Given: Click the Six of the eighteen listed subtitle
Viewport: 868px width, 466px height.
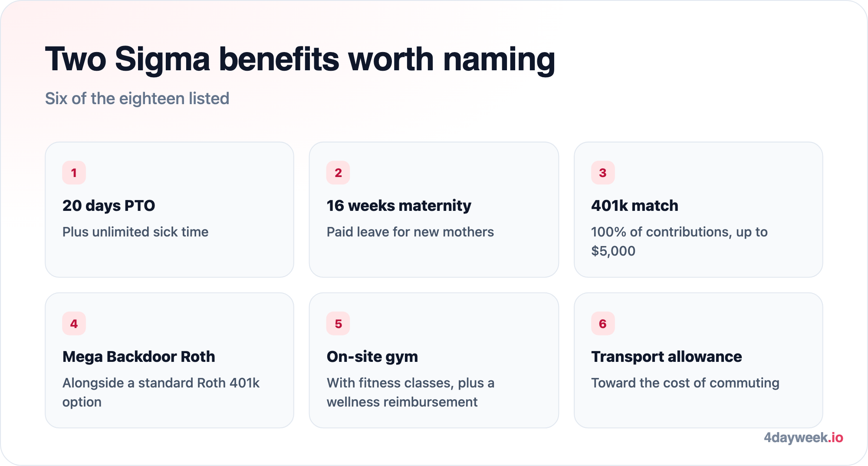Looking at the screenshot, I should (x=137, y=98).
